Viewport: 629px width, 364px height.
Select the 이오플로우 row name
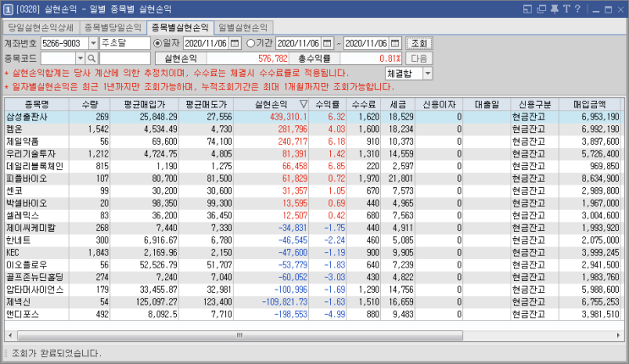click(26, 265)
